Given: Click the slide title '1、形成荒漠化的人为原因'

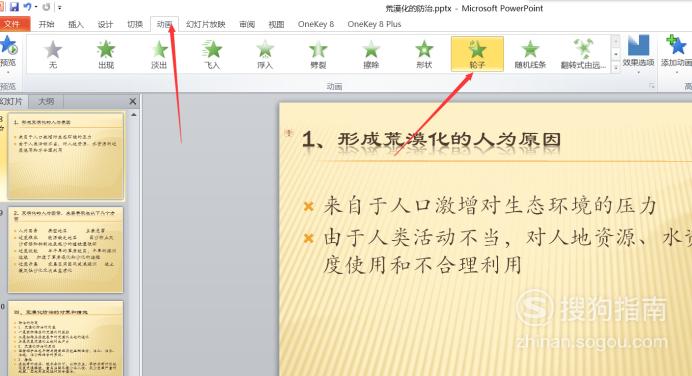Looking at the screenshot, I should (x=432, y=140).
